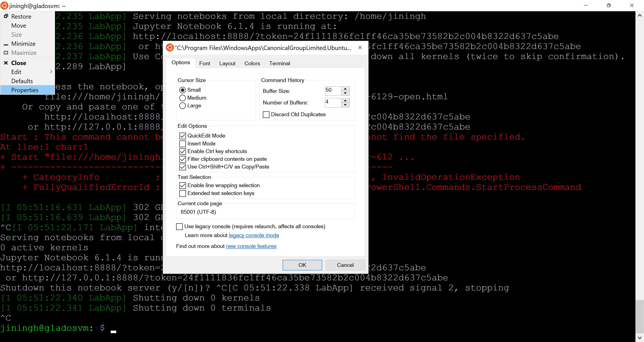
Task: Enable Extended text selection keys
Action: 183,193
